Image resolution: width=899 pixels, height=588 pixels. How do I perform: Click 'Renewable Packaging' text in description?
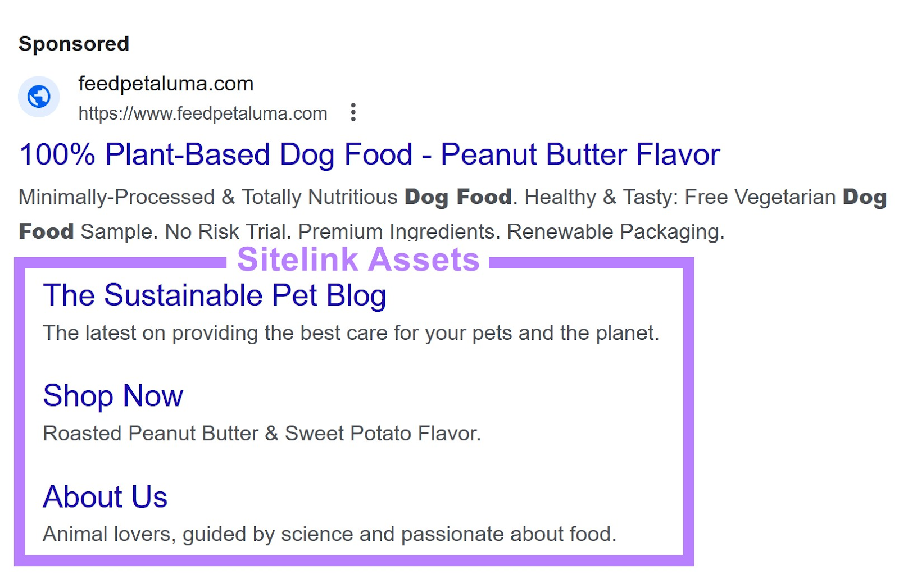pos(615,231)
